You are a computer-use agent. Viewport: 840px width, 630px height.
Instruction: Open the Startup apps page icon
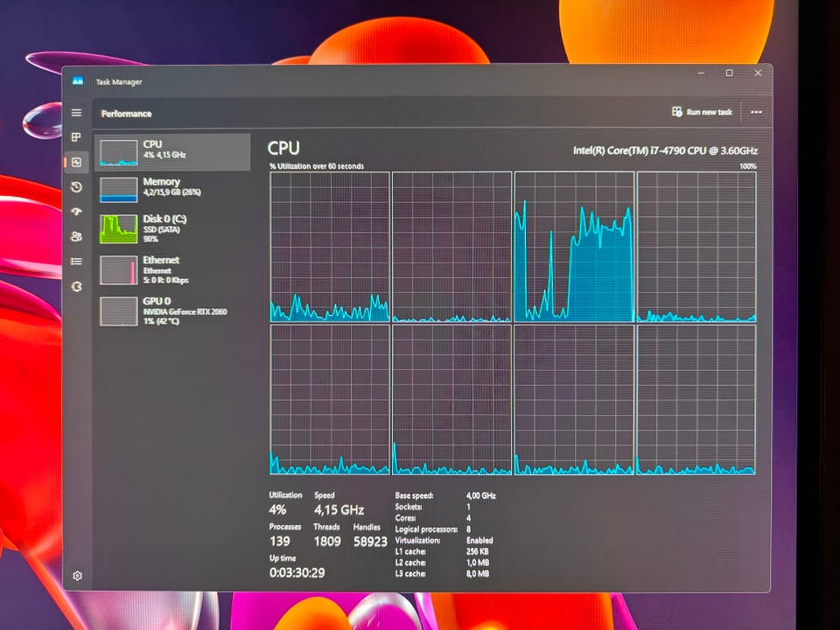(x=77, y=212)
